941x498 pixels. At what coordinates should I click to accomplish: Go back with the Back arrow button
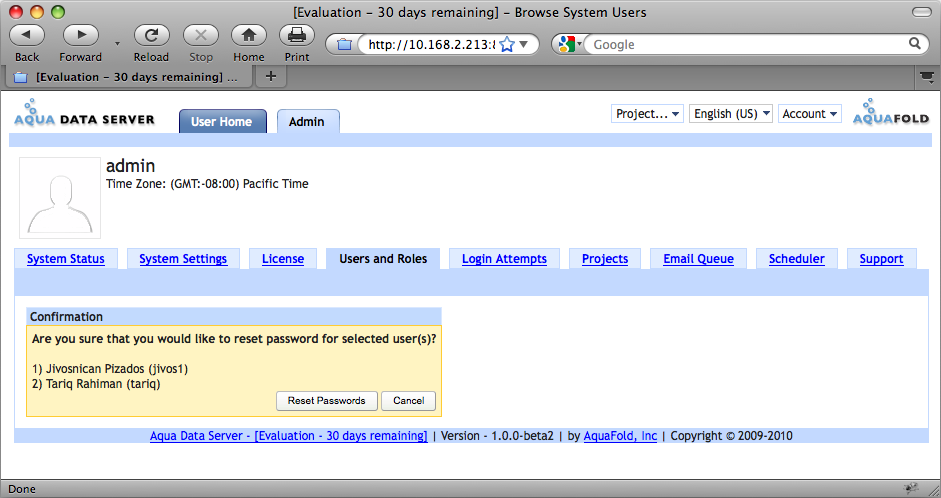coord(26,35)
